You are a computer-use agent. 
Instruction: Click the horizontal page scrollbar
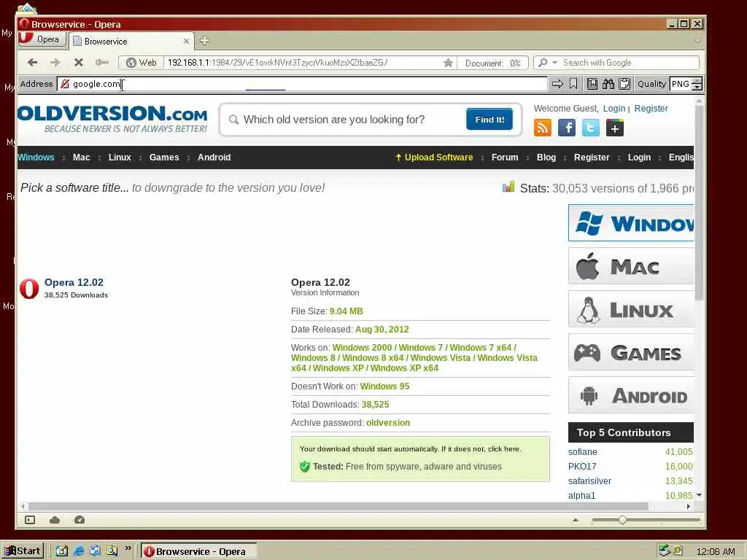(x=338, y=506)
